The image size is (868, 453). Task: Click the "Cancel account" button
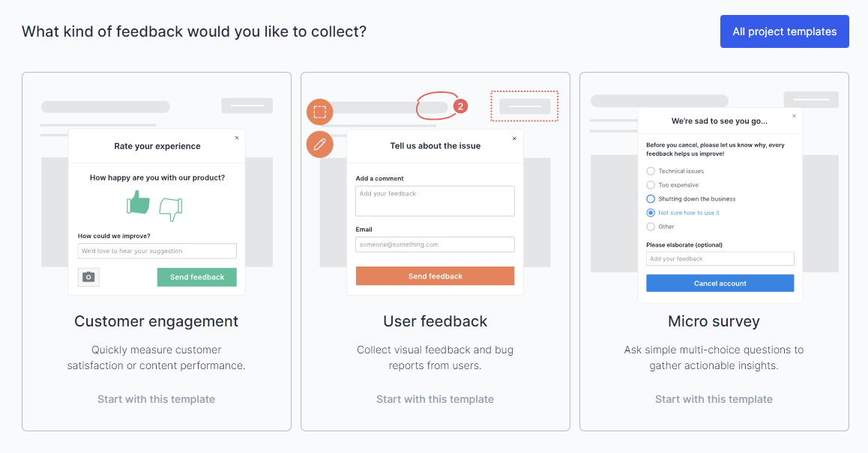click(720, 282)
